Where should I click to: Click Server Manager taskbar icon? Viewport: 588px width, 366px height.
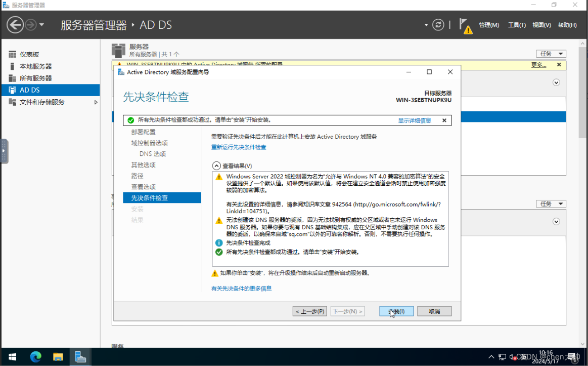click(x=80, y=357)
